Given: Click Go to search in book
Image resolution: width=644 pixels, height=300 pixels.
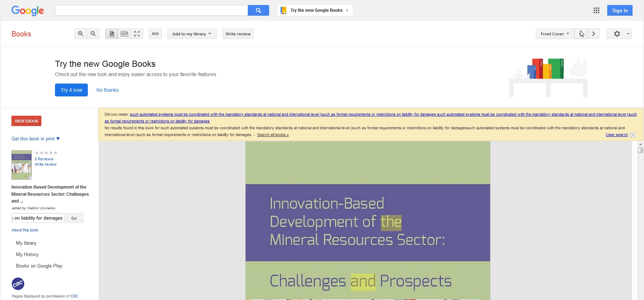Looking at the screenshot, I should coord(74,218).
